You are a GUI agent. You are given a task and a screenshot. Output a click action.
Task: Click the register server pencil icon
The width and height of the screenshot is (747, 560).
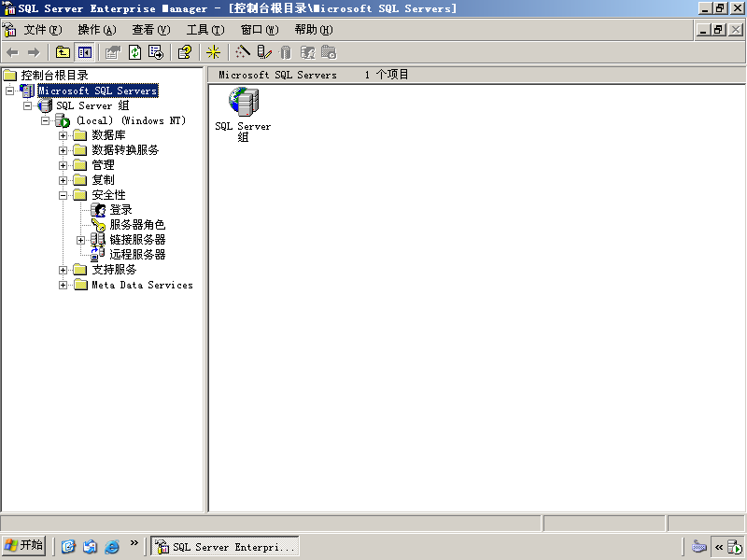tap(264, 52)
